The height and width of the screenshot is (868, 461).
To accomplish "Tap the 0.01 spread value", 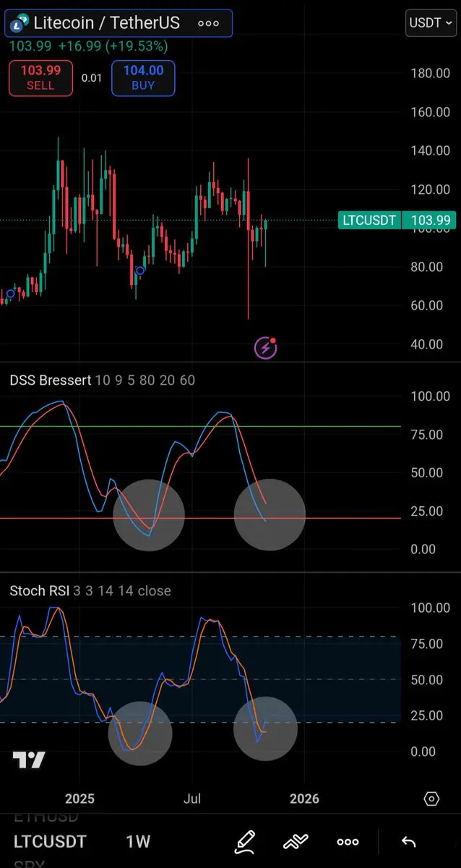I will click(x=92, y=78).
